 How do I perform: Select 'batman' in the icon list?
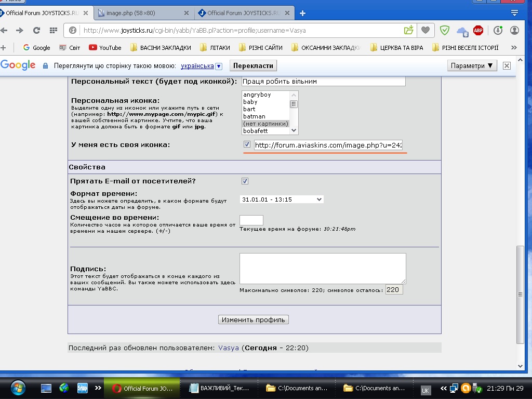(254, 116)
